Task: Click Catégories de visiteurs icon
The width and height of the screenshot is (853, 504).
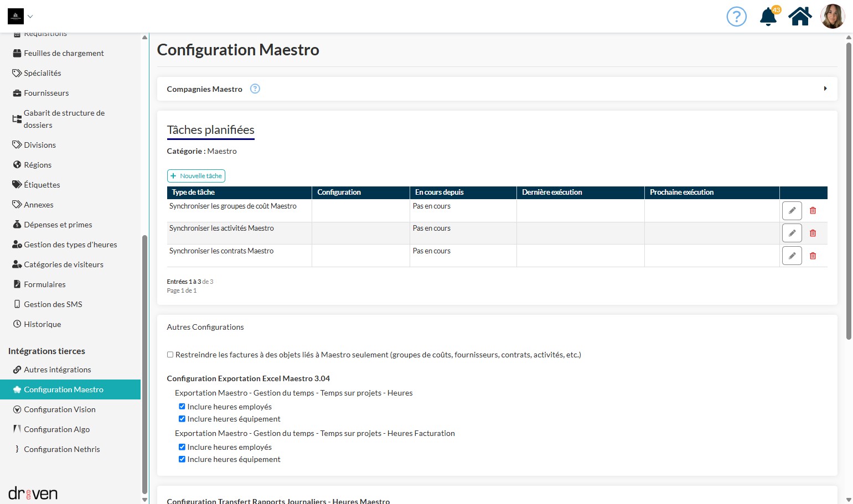Action: tap(17, 264)
